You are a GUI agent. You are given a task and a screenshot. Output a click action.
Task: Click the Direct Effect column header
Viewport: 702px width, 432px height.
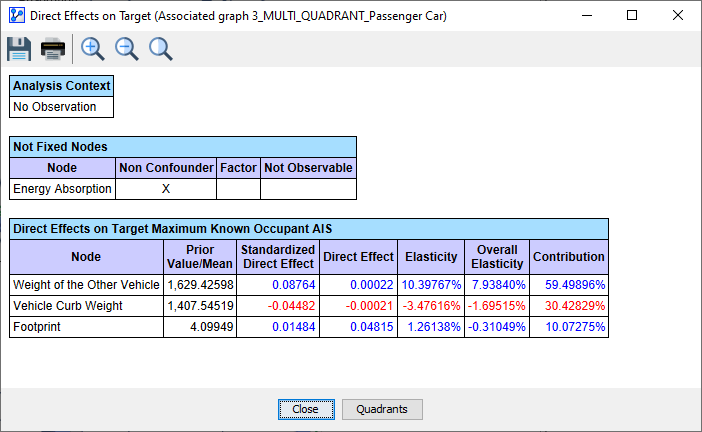coord(358,257)
